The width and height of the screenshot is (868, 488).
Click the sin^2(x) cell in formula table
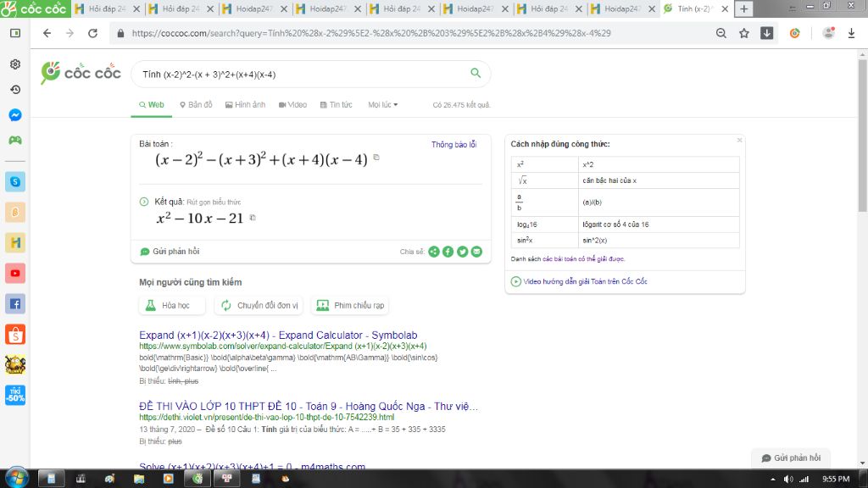(659, 240)
